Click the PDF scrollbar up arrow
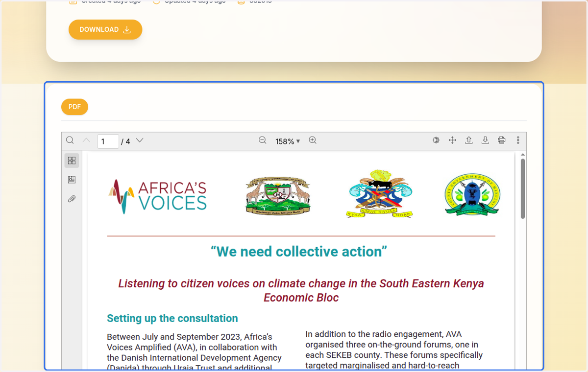This screenshot has height=372, width=588. (x=523, y=155)
